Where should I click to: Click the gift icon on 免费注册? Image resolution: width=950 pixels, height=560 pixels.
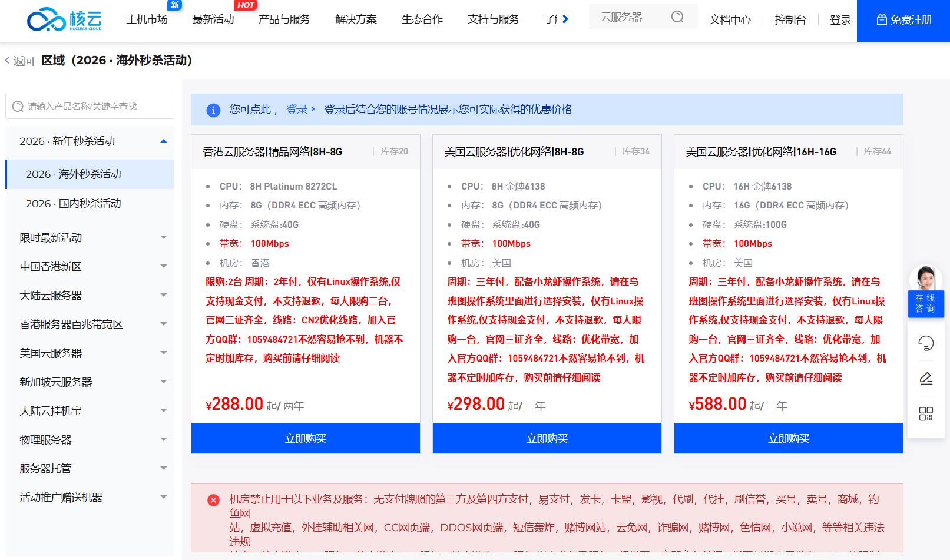click(x=882, y=19)
